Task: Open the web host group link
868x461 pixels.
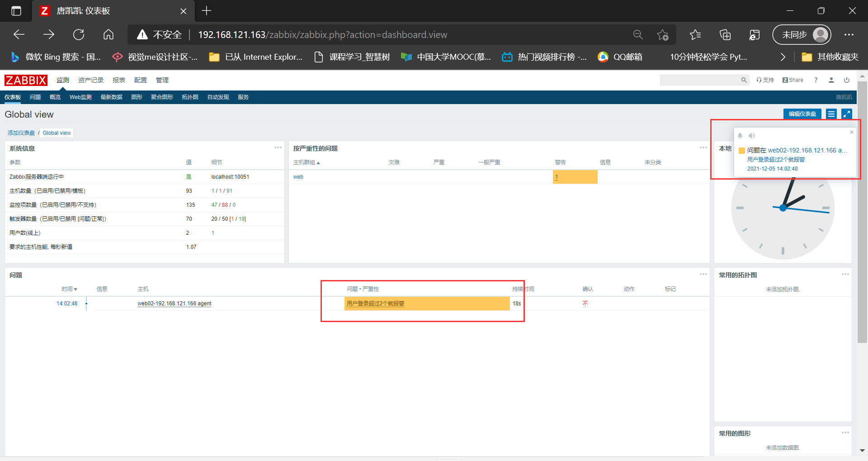Action: click(298, 177)
